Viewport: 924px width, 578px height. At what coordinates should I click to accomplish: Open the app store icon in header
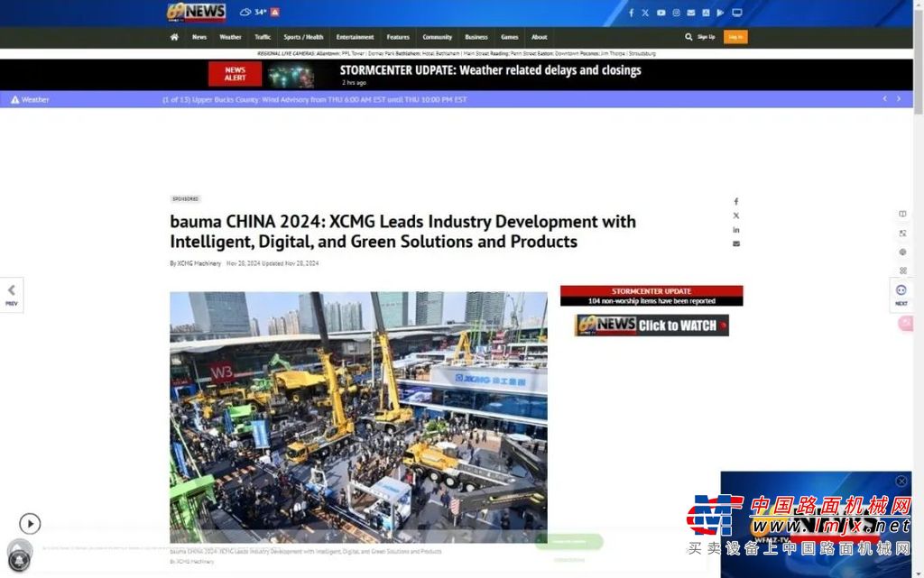[x=706, y=13]
